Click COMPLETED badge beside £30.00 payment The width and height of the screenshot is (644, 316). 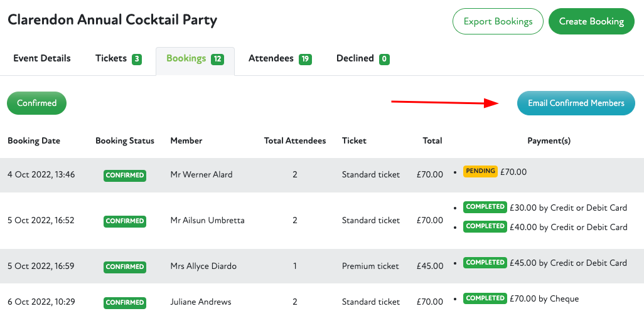coord(485,207)
